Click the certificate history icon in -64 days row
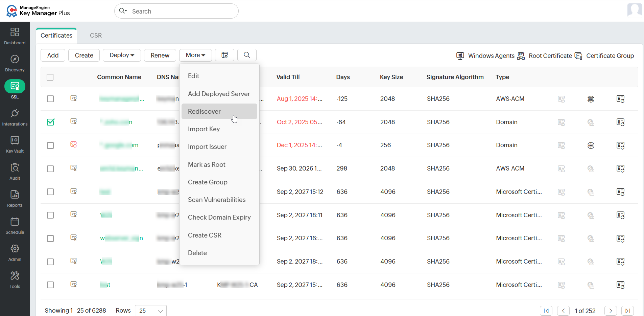 620,122
